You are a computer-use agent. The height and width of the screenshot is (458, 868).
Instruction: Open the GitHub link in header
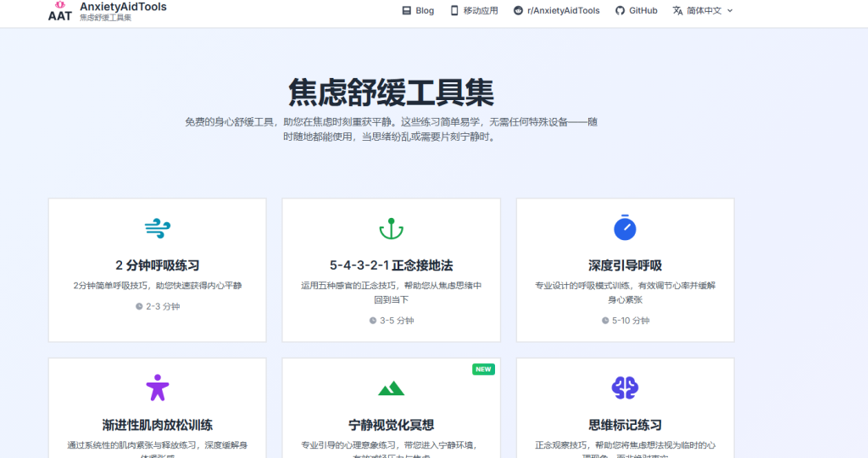(636, 11)
